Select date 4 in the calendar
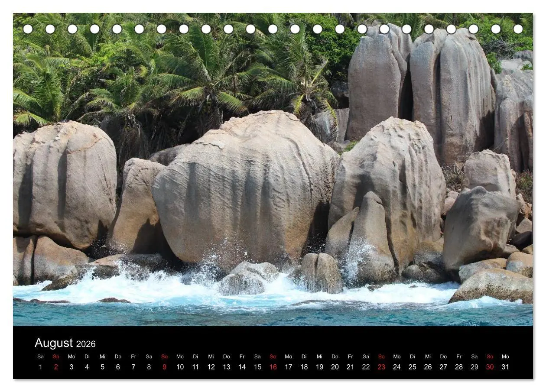This screenshot has width=546, height=392. [87, 367]
